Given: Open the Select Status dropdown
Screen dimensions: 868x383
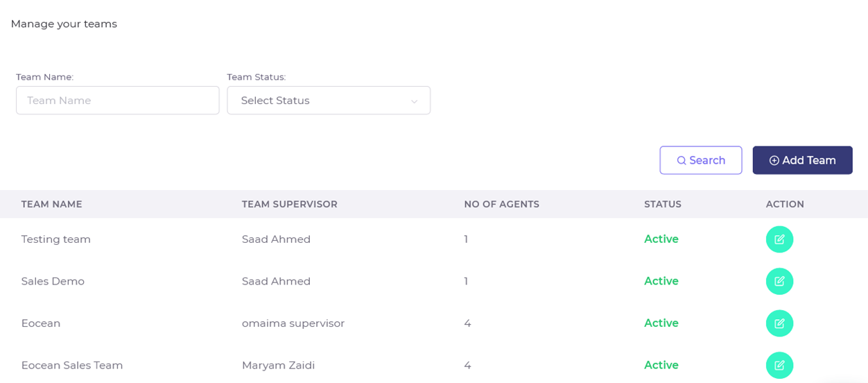Looking at the screenshot, I should pos(328,101).
